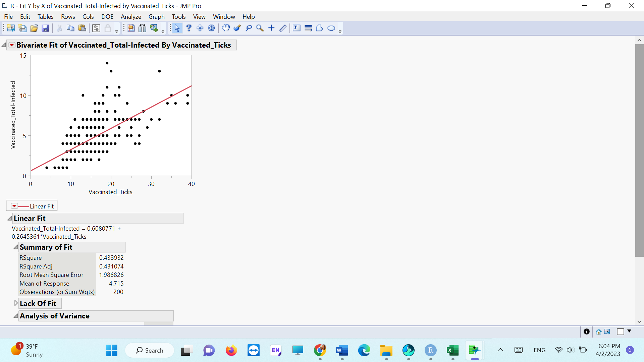Click the info button in status bar
The width and height of the screenshot is (644, 362).
click(x=586, y=331)
